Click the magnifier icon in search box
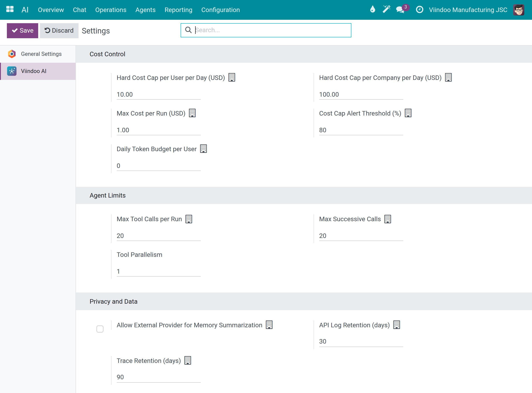532x393 pixels. (x=188, y=30)
